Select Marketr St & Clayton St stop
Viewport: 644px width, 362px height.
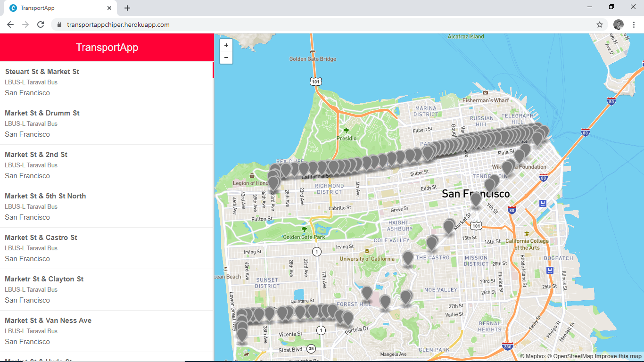[x=107, y=289]
